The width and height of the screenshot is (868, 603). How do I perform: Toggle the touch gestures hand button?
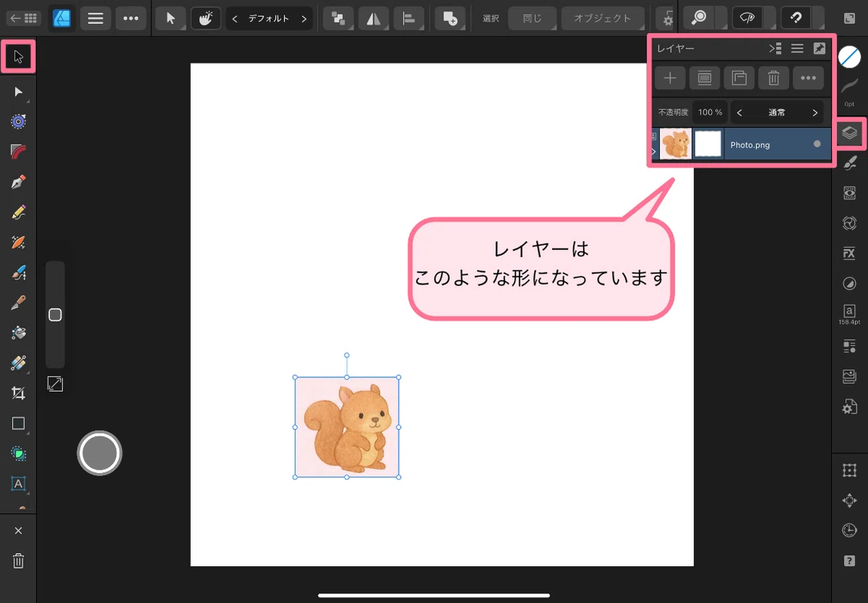pyautogui.click(x=205, y=18)
